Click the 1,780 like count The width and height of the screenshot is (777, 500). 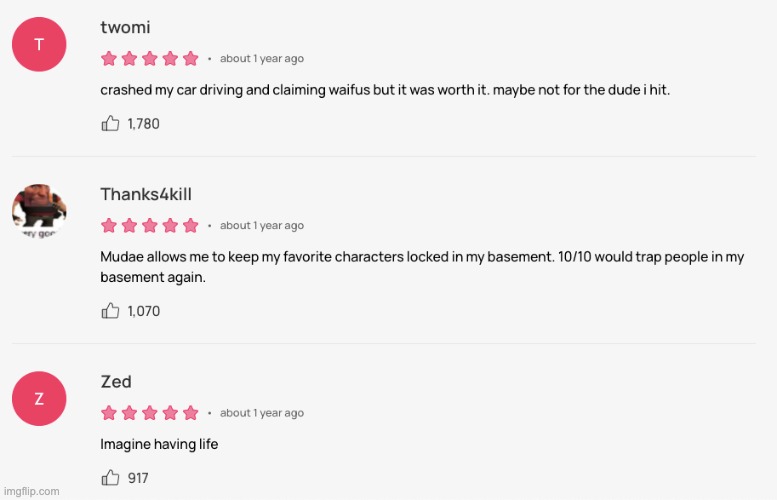pyautogui.click(x=143, y=124)
